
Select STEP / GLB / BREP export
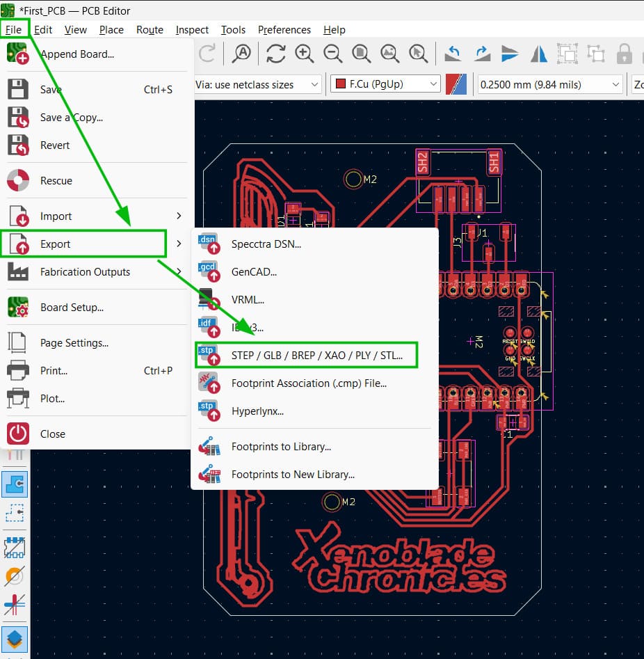click(x=314, y=355)
